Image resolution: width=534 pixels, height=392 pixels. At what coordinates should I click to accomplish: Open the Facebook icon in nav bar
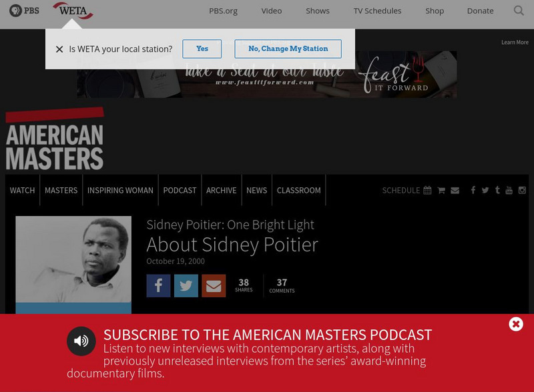pos(473,190)
